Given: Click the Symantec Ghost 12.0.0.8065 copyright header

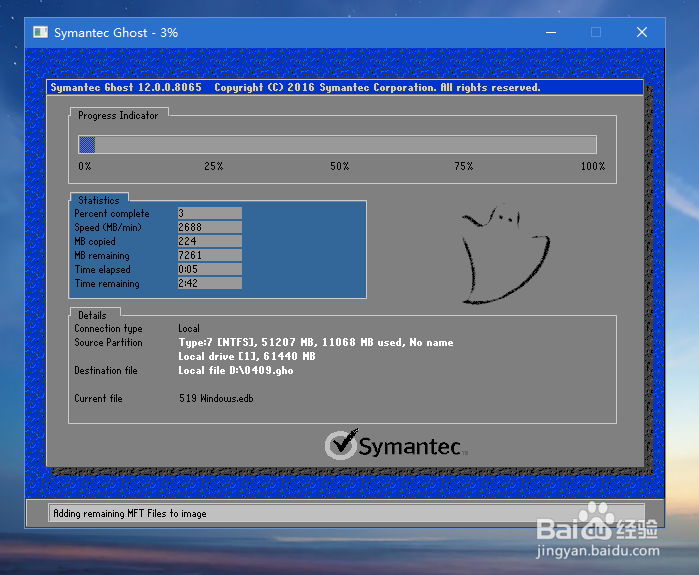Looking at the screenshot, I should [x=296, y=87].
